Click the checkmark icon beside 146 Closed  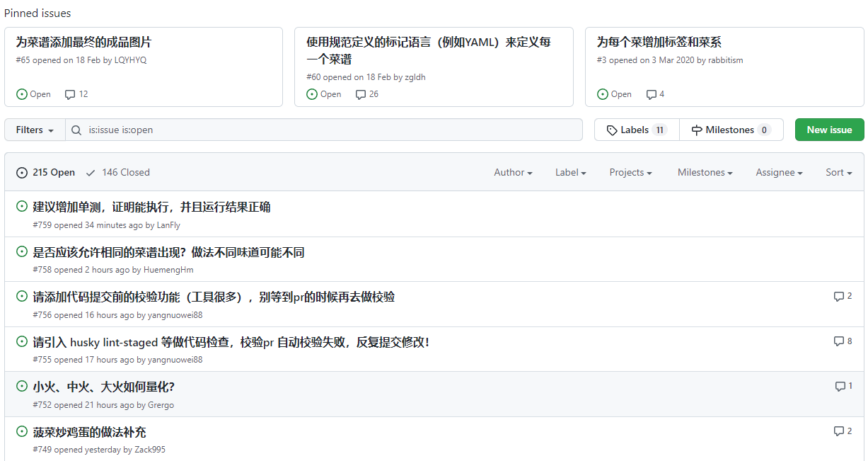91,172
